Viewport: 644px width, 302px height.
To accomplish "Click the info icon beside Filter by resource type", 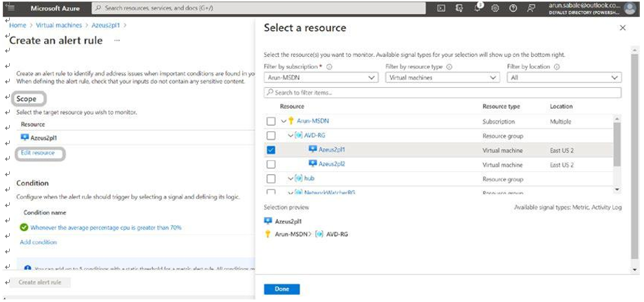I will [449, 67].
